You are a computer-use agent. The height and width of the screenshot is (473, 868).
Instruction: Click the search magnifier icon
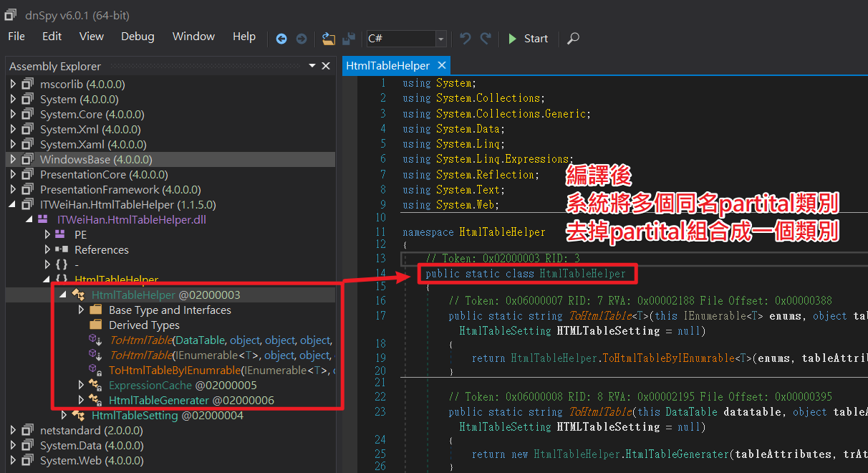coord(573,39)
